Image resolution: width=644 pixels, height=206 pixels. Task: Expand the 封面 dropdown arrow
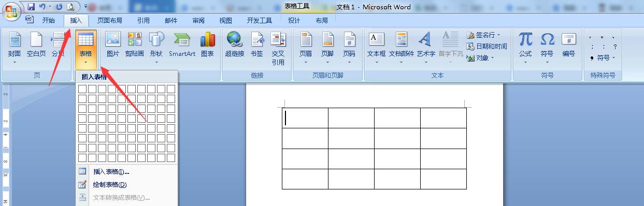[x=15, y=63]
